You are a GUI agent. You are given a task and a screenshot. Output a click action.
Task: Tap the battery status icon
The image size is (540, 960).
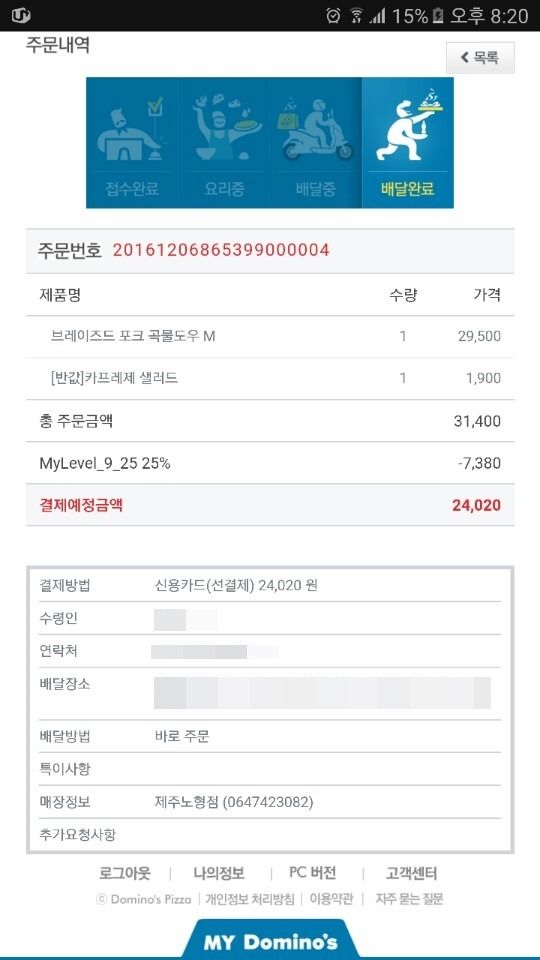438,16
